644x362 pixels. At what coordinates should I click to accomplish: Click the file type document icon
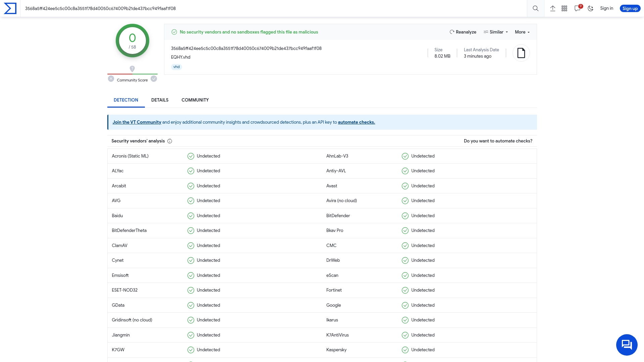pos(521,53)
